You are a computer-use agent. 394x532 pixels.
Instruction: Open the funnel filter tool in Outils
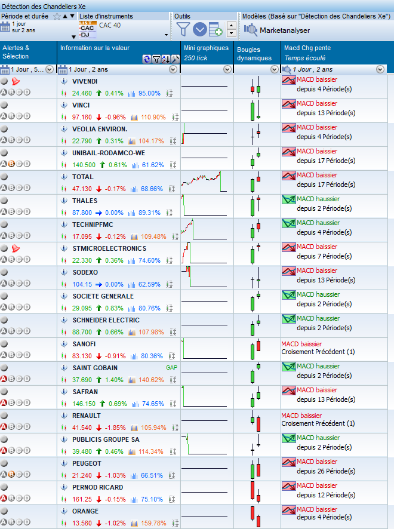[x=183, y=29]
